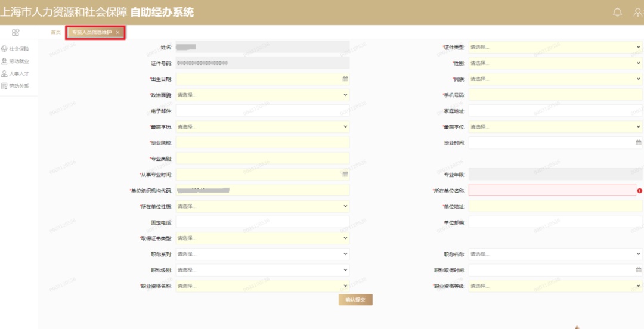Open the 劳动就业 sidebar icon

(5, 61)
